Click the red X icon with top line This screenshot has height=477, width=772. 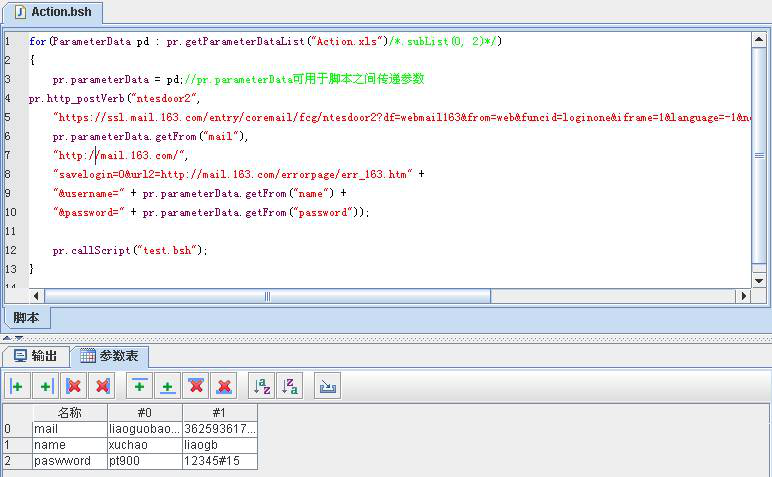197,386
